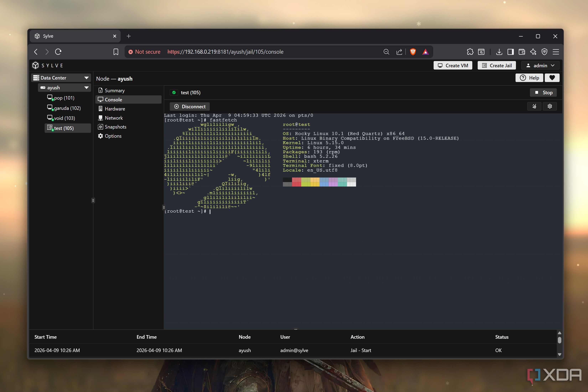Image resolution: width=588 pixels, height=392 pixels.
Task: Click the red color block in fastfetch output
Action: 296,182
